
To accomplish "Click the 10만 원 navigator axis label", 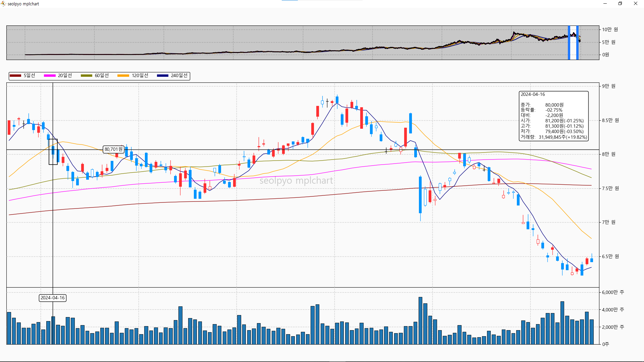I will click(x=610, y=29).
